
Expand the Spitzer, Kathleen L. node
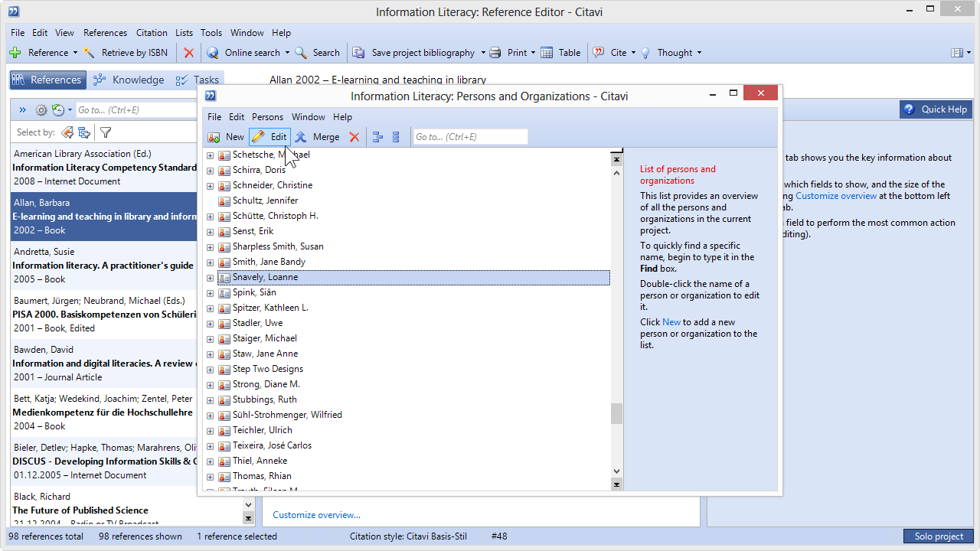coord(210,308)
